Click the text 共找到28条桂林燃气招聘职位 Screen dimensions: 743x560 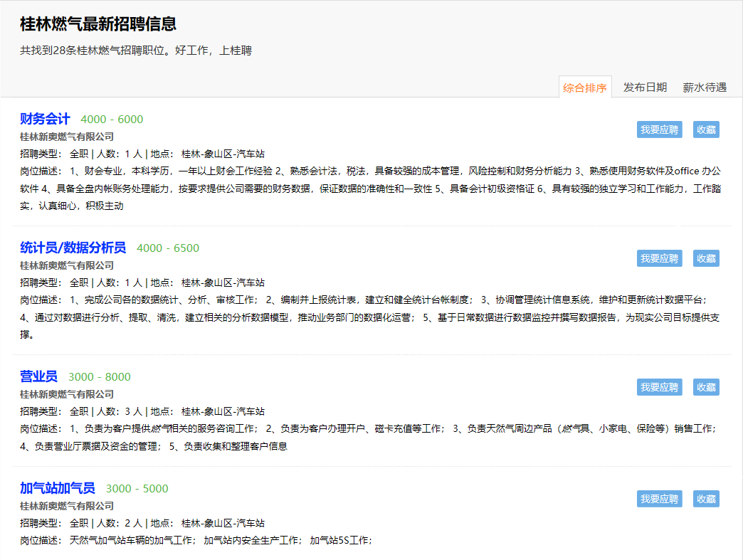tap(92, 51)
